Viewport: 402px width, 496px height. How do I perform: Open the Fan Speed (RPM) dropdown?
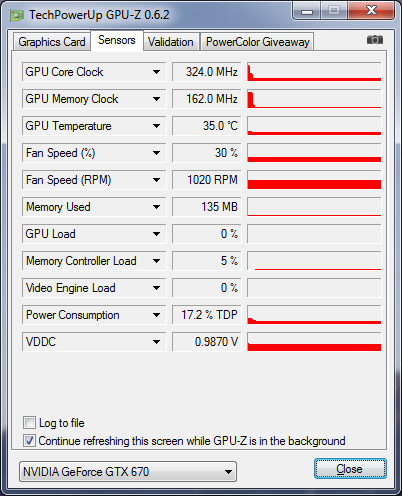point(156,180)
